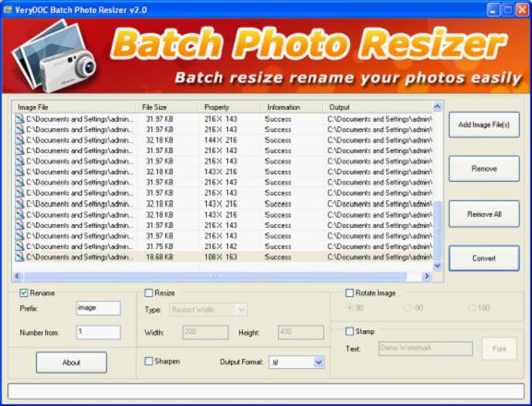The image size is (532, 406).
Task: Select the "18.68 KB" file size cell
Action: [x=160, y=257]
